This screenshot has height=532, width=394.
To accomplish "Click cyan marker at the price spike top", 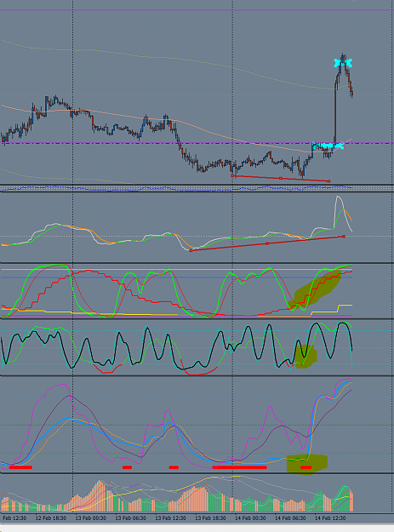I will click(343, 63).
